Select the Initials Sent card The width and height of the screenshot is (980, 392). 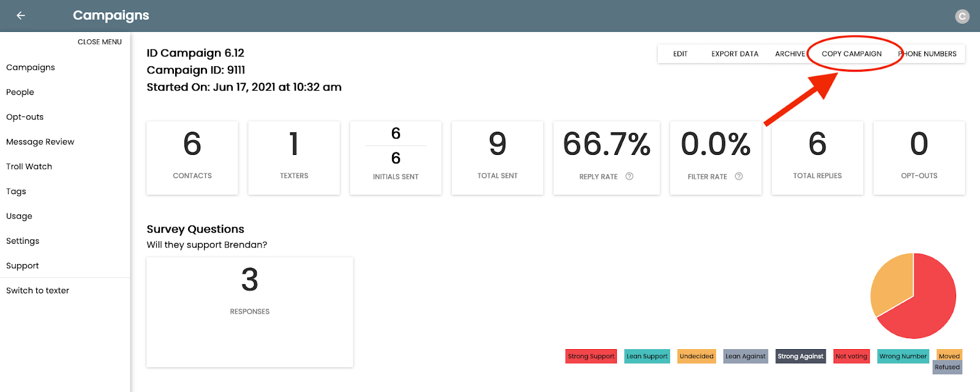(x=396, y=158)
